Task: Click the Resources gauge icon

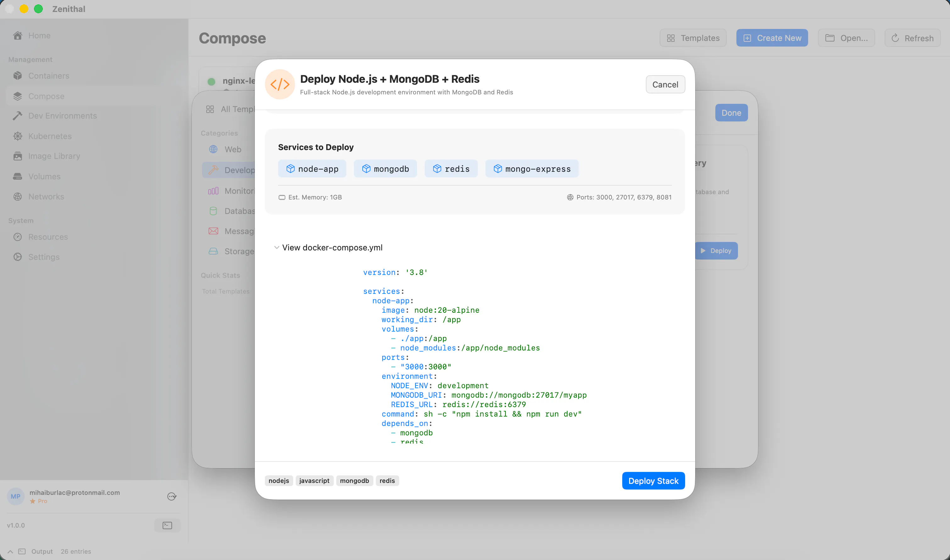Action: [17, 237]
